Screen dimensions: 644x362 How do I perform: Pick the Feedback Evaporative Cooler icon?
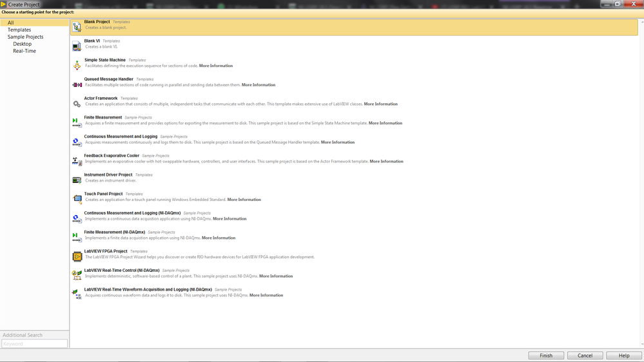click(77, 161)
